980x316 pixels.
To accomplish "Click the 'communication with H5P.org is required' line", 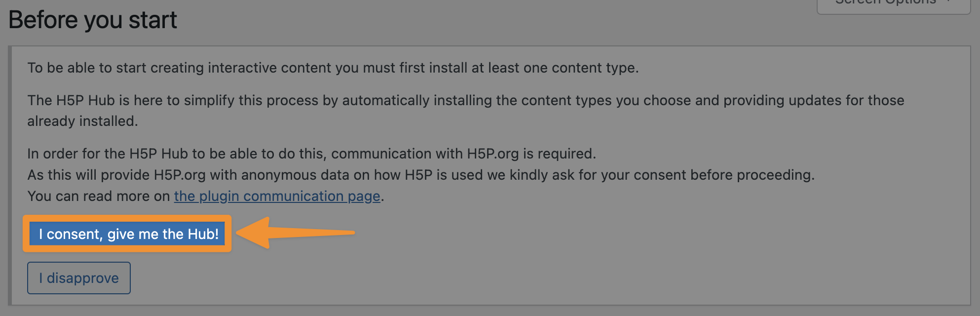I will tap(311, 154).
